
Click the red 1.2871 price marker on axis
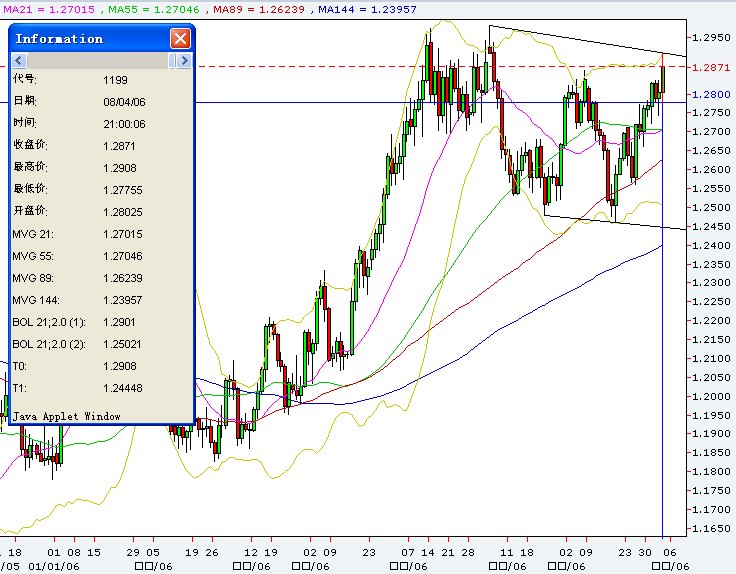[711, 68]
